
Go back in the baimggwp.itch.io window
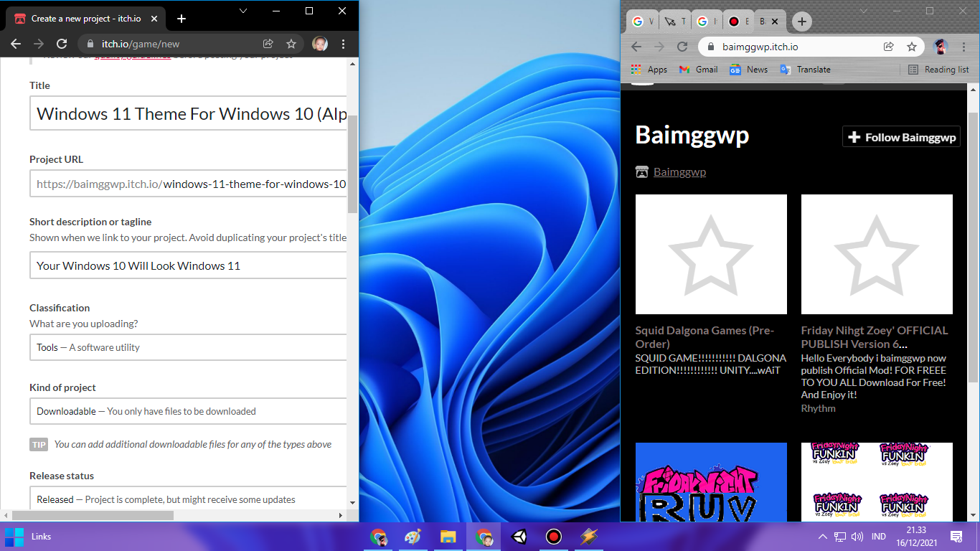[x=636, y=47]
